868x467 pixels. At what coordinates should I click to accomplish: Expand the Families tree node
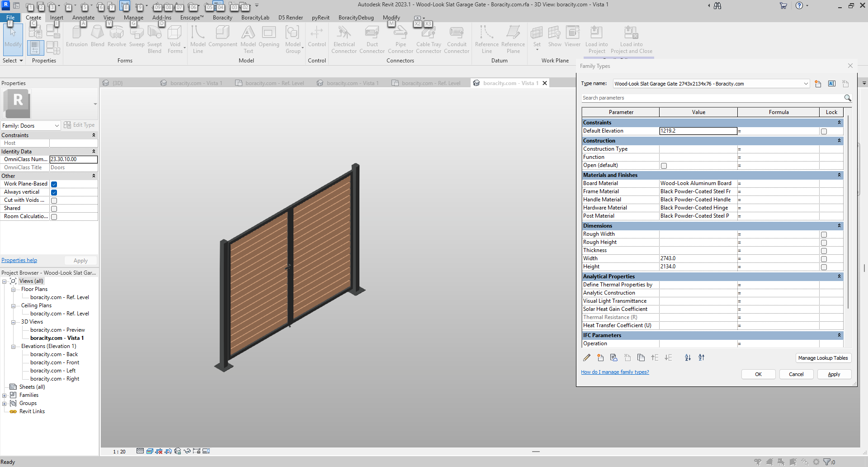4,396
